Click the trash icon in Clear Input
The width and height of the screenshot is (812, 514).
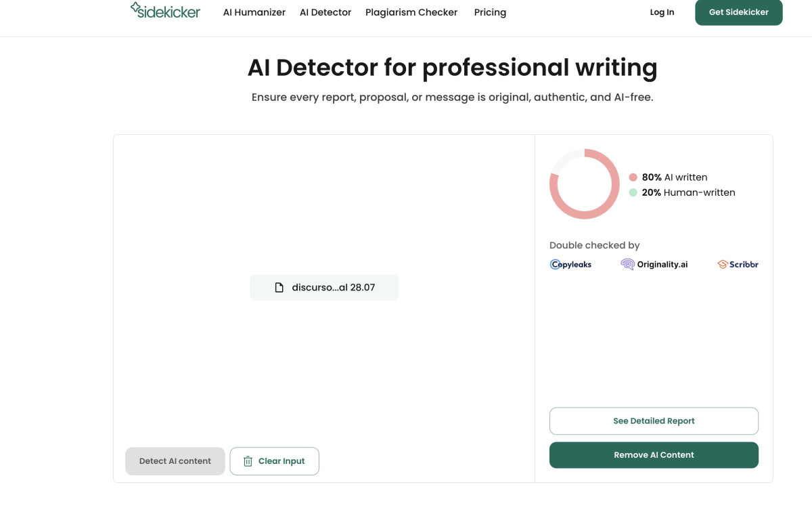click(x=248, y=461)
